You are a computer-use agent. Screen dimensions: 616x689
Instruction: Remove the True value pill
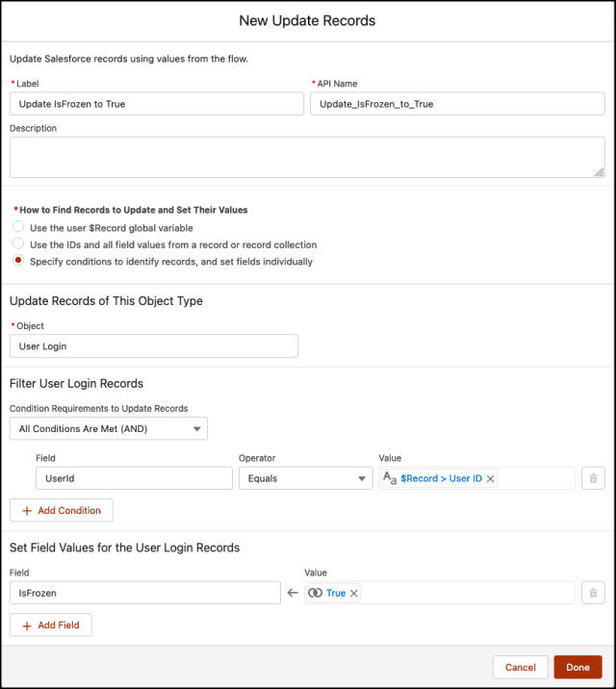(353, 593)
